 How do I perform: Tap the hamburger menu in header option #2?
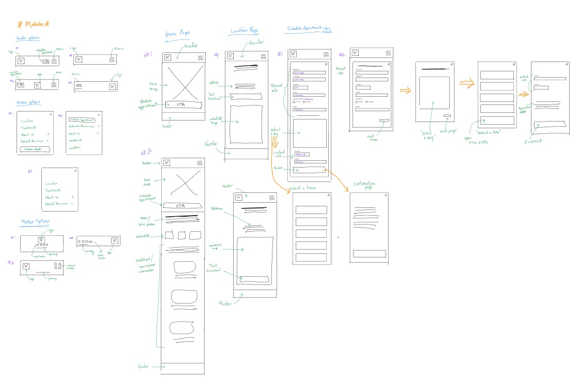point(54,85)
